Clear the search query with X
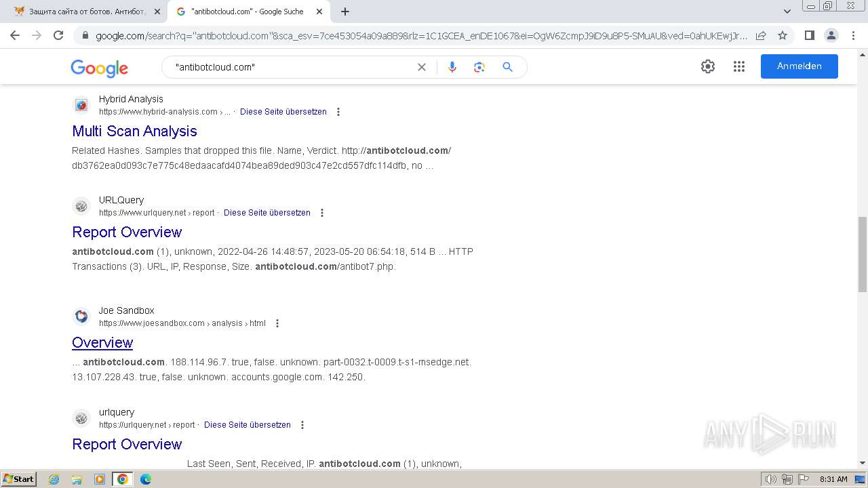Viewport: 868px width, 488px height. pos(422,67)
